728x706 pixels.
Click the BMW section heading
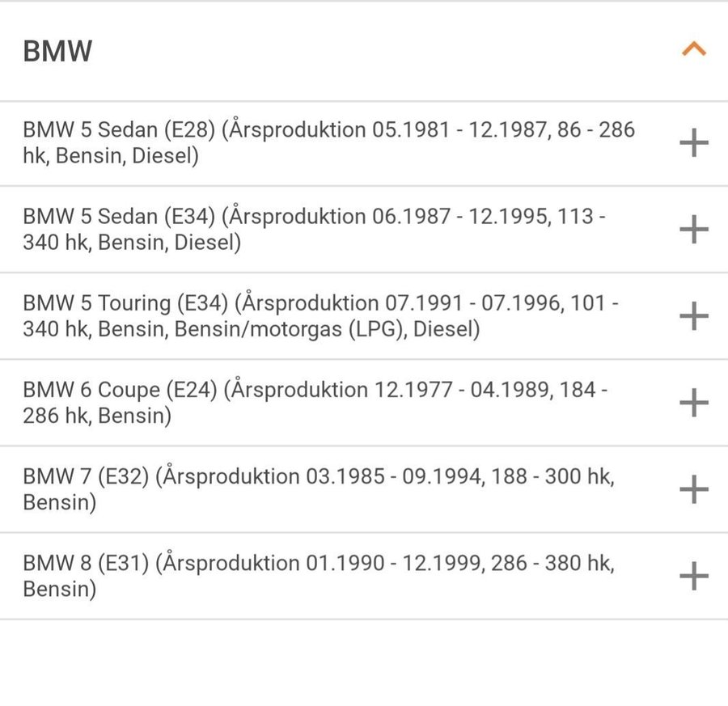[x=57, y=51]
